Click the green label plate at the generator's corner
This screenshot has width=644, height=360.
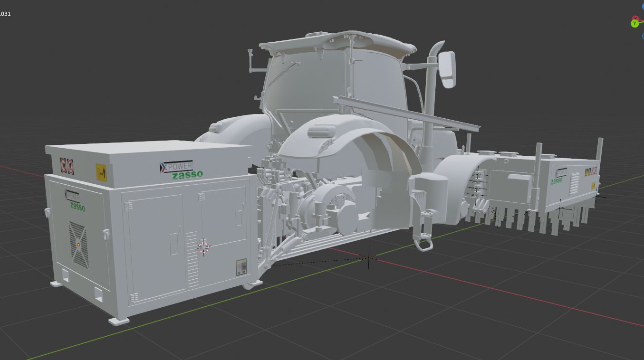tap(242, 267)
